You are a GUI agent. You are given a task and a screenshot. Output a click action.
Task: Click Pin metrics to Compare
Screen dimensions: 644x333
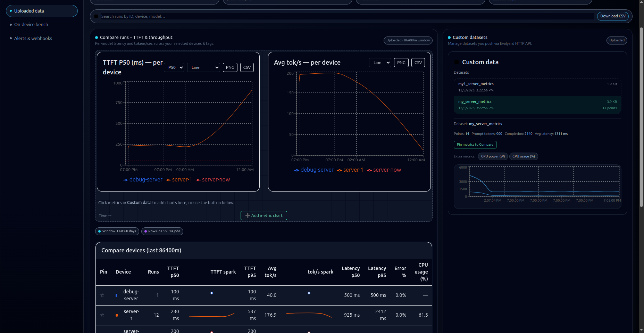point(475,145)
